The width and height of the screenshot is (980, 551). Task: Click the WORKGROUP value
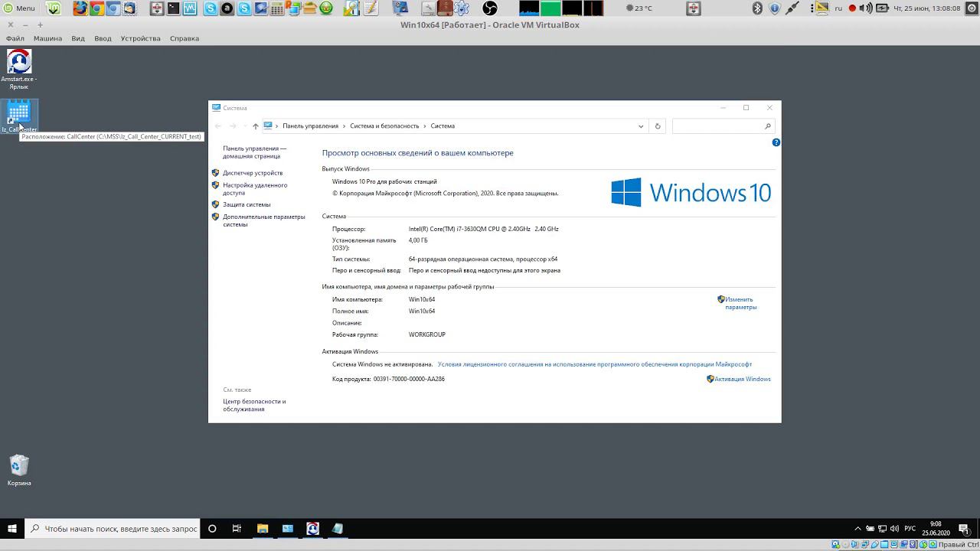427,334
